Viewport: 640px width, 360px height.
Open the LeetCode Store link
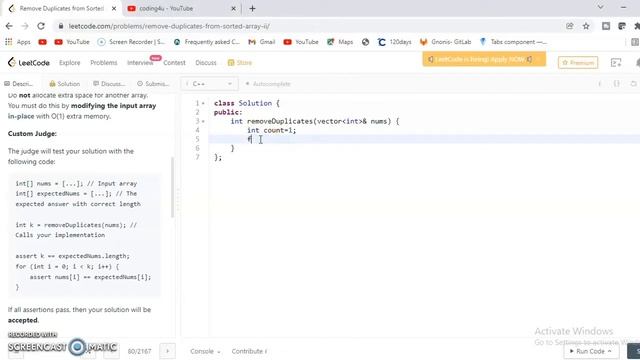pyautogui.click(x=240, y=62)
